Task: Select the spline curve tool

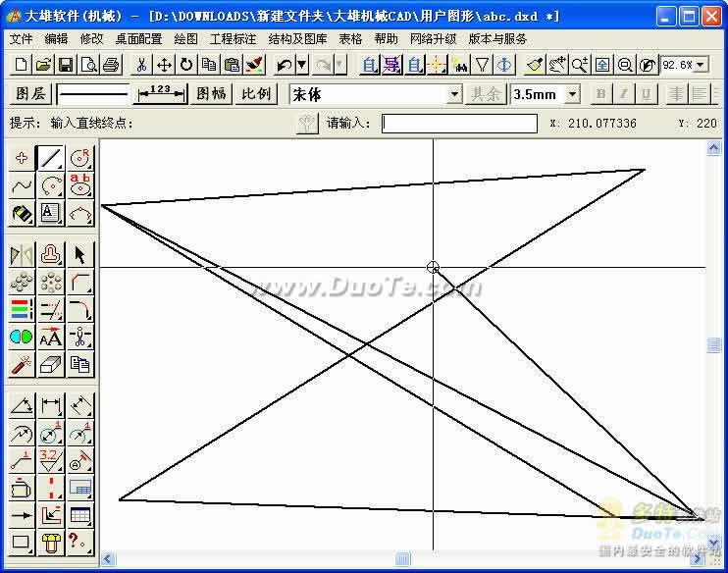Action: click(22, 185)
